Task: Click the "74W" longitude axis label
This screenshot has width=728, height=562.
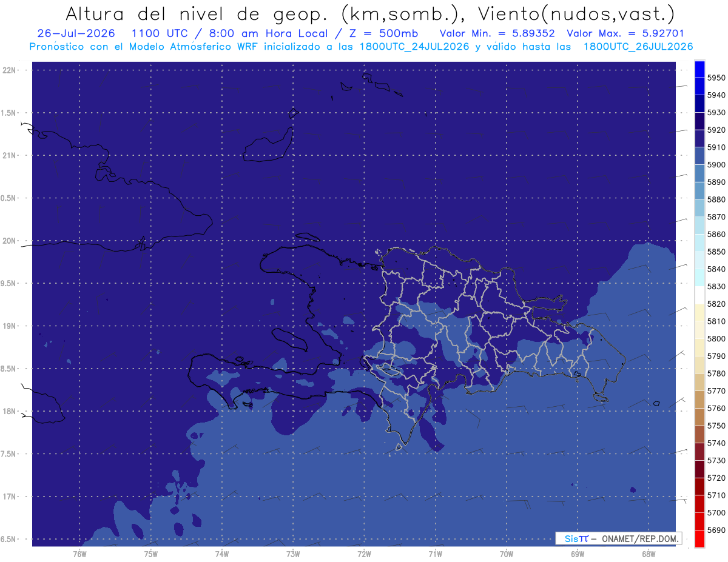Action: 222,554
